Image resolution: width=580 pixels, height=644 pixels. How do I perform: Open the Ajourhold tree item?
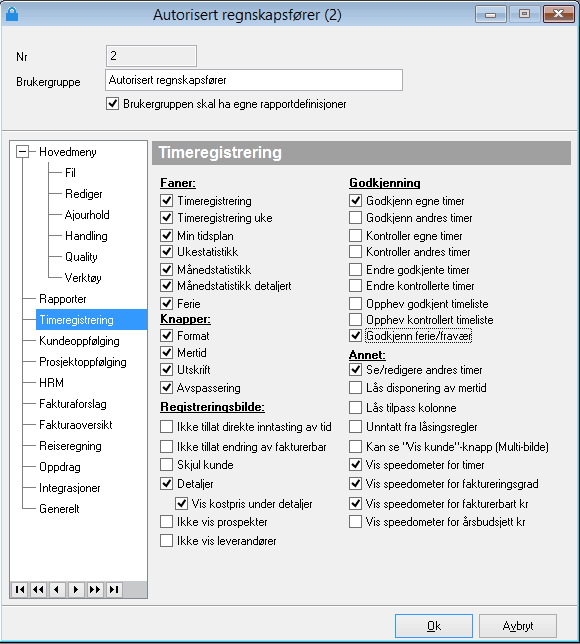pos(87,215)
